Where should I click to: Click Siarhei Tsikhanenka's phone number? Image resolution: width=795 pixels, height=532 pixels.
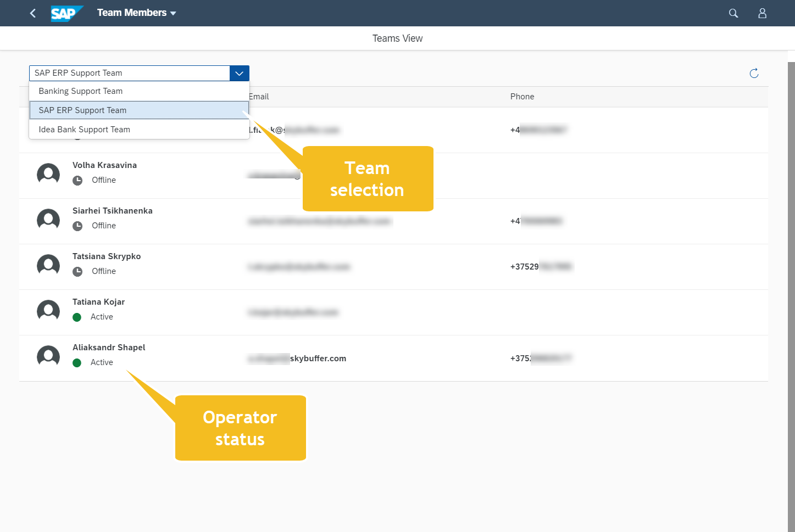click(x=536, y=221)
